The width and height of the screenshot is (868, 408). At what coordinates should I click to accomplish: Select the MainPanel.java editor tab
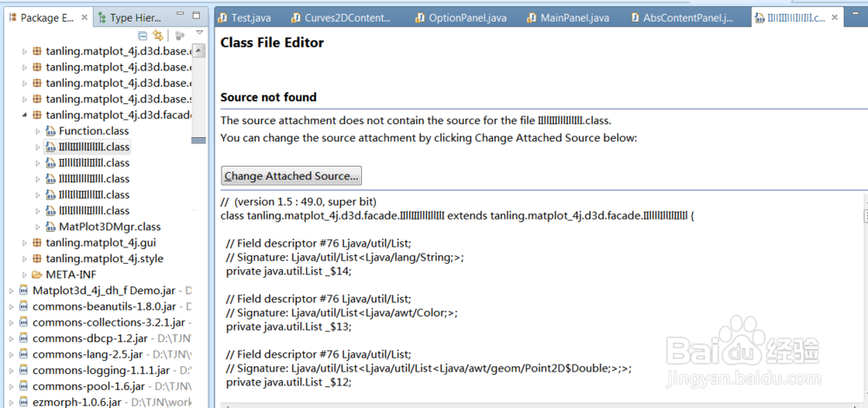(x=568, y=17)
